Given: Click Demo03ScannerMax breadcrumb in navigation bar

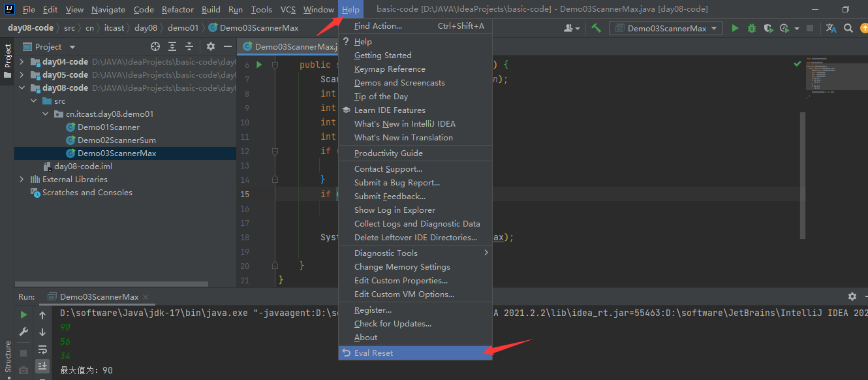Looking at the screenshot, I should point(253,28).
